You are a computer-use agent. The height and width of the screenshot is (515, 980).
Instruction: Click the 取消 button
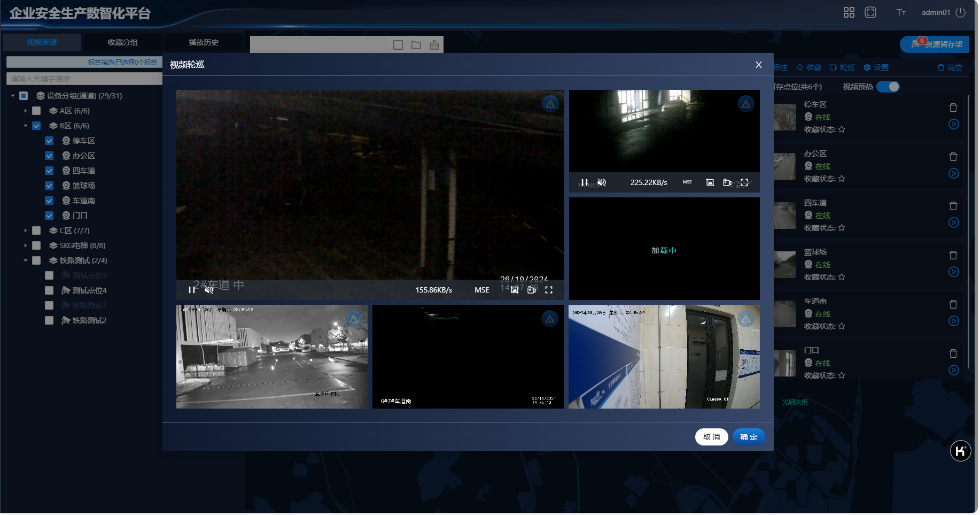(x=711, y=437)
